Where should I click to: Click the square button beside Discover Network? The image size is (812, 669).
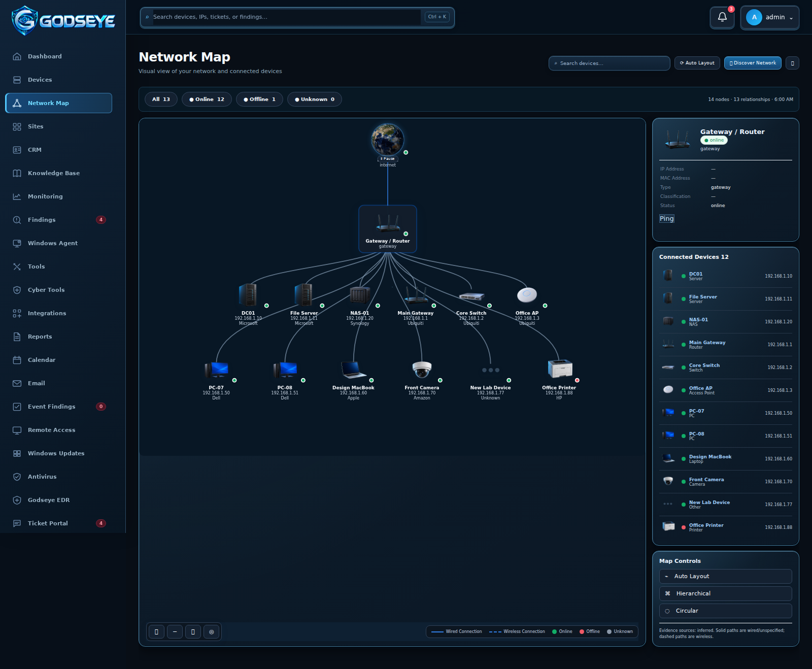(792, 63)
